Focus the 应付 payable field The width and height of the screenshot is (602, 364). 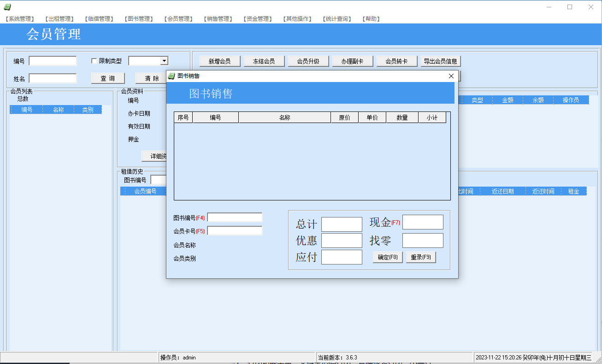pos(342,257)
